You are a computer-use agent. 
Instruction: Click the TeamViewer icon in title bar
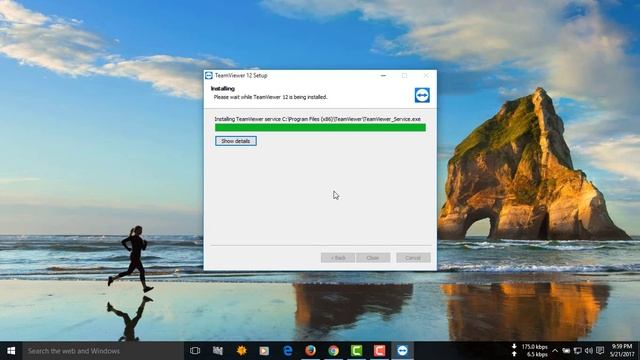209,76
